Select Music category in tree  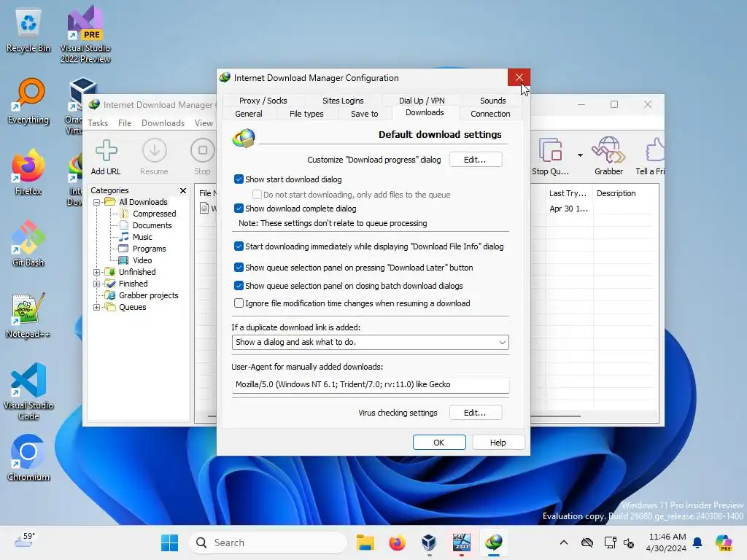[x=142, y=237]
